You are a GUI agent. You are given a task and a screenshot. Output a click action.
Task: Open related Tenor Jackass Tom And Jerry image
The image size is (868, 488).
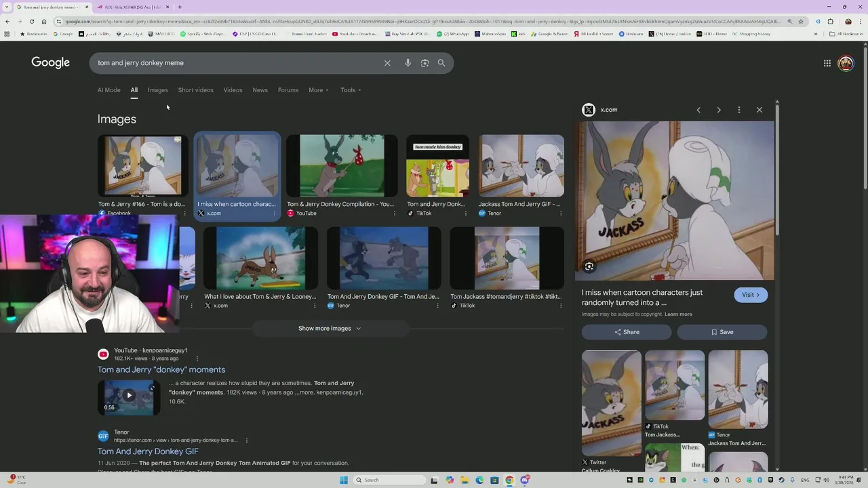click(x=738, y=390)
